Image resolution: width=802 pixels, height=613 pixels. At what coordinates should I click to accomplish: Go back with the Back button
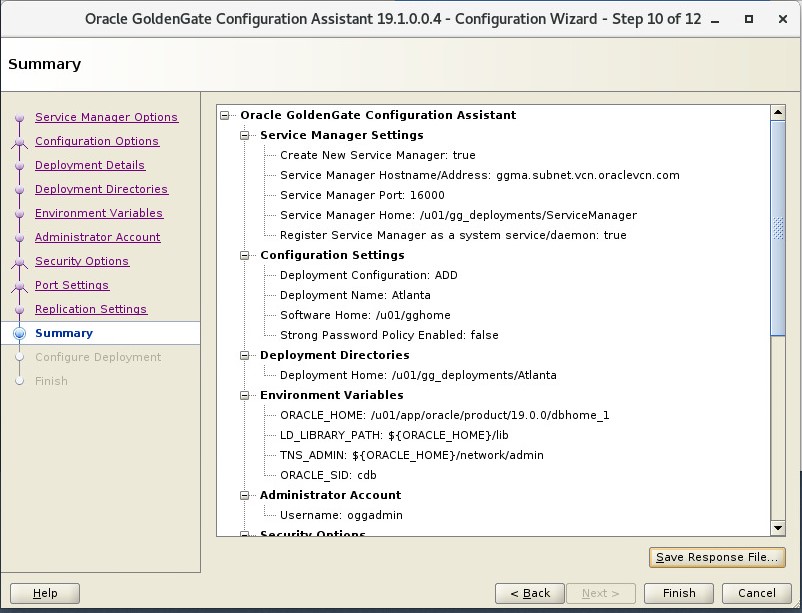[530, 593]
